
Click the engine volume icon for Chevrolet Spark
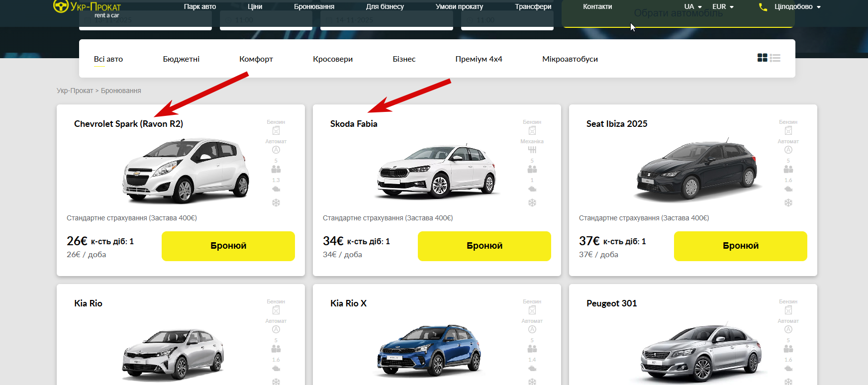276,189
